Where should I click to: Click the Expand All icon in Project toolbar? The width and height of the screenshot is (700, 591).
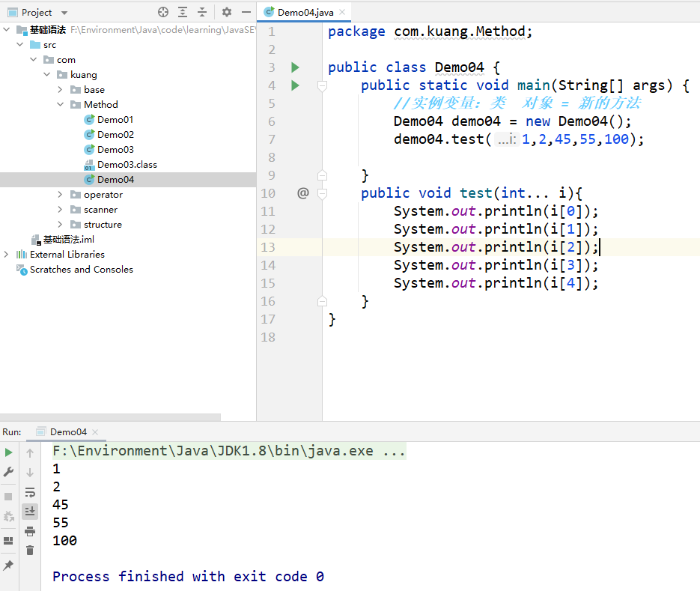[183, 12]
